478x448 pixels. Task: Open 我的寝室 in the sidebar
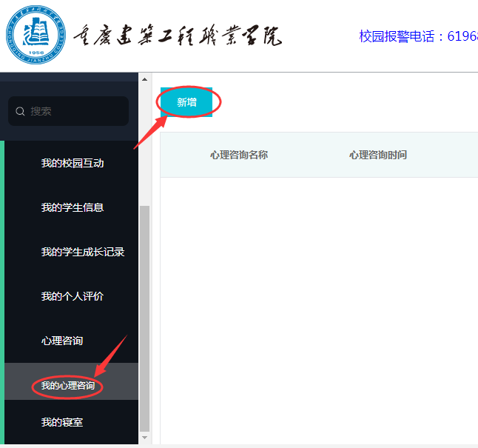[61, 422]
